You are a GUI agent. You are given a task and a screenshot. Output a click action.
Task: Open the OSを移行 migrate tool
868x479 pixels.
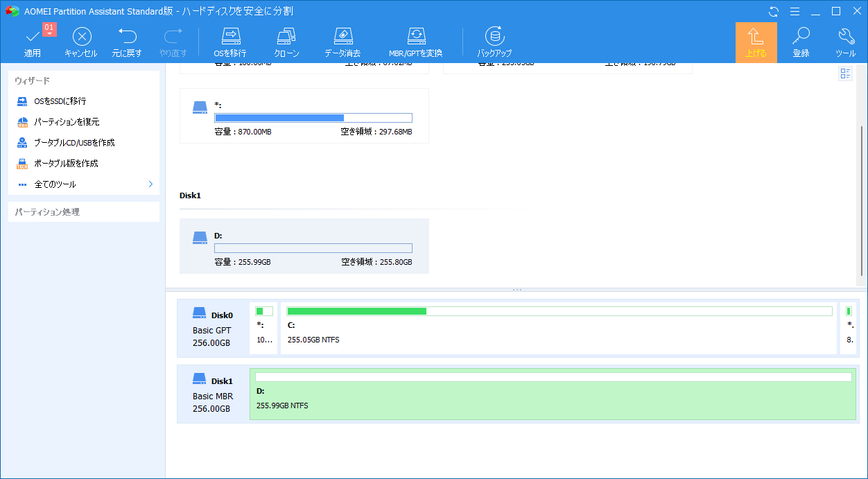point(230,42)
